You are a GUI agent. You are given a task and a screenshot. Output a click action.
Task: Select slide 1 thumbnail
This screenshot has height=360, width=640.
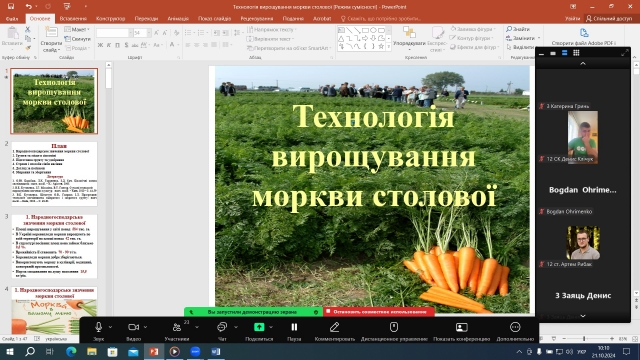54,101
